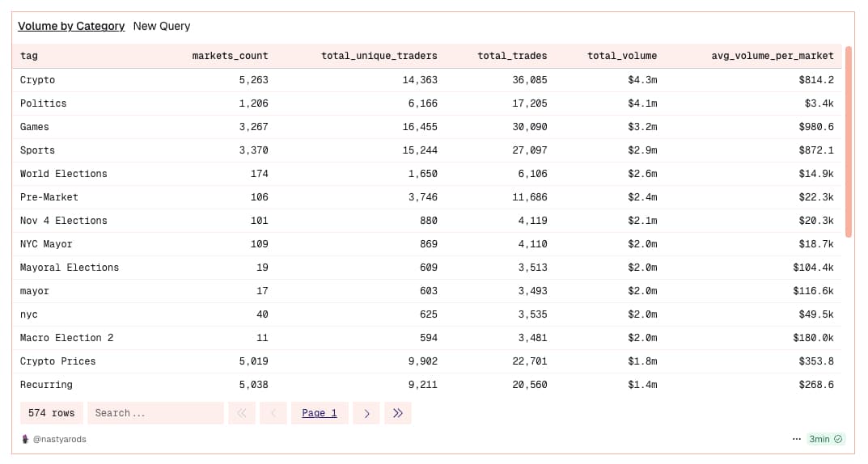
Task: Click the previous page chevron
Action: pyautogui.click(x=273, y=413)
